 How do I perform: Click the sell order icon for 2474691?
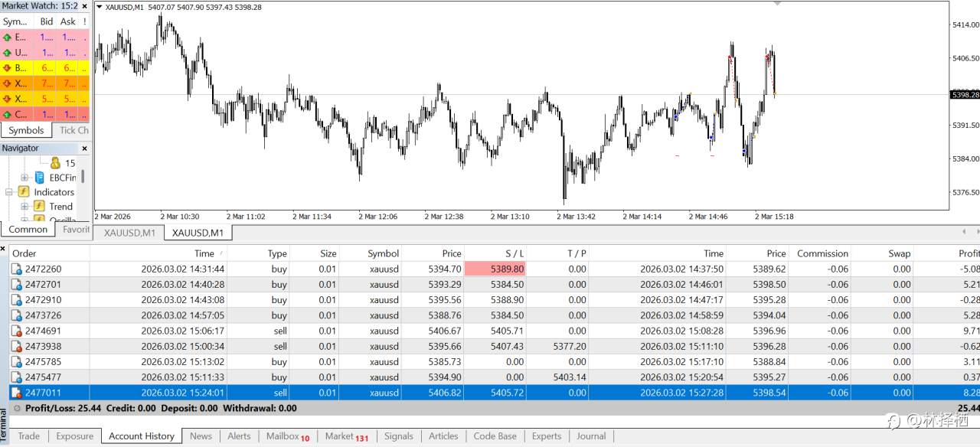[16, 331]
